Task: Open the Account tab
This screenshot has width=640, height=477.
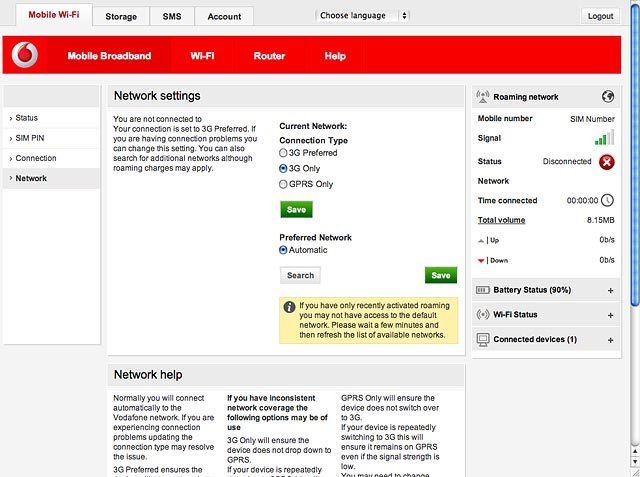Action: (x=224, y=17)
